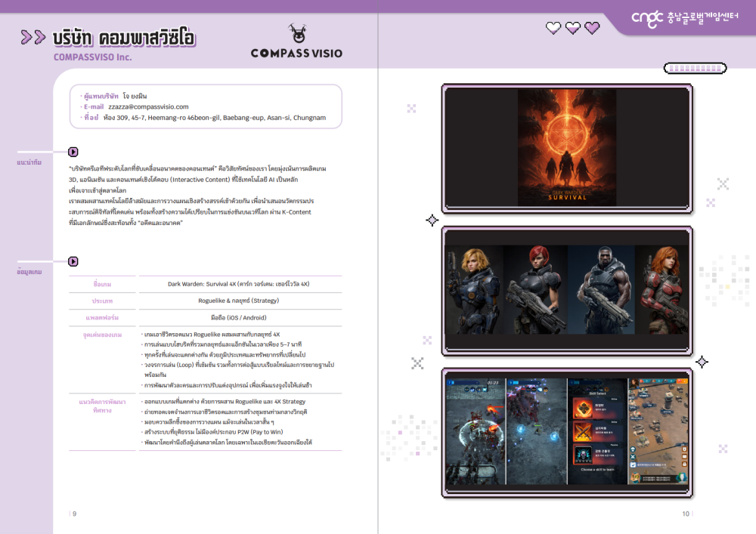Click the bullet ending in "4X Strategy"
Viewport: 756px width, 534px height.
223,402
